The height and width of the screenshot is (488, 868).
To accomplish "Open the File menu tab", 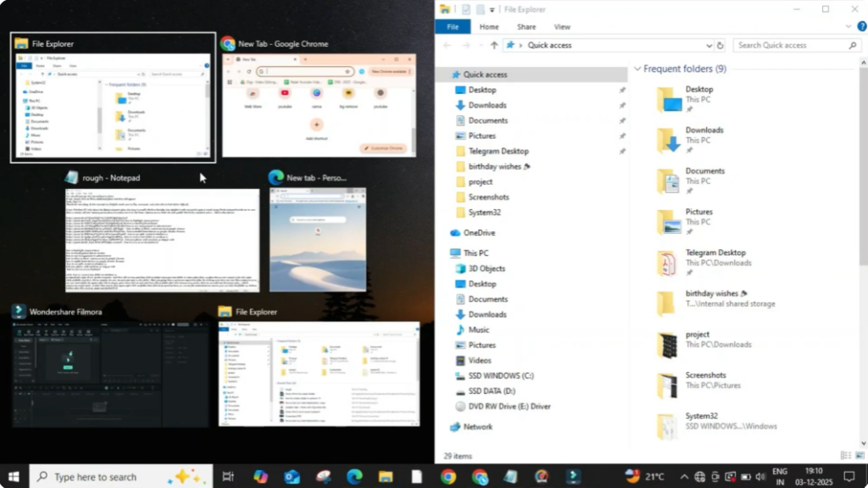I will 453,27.
